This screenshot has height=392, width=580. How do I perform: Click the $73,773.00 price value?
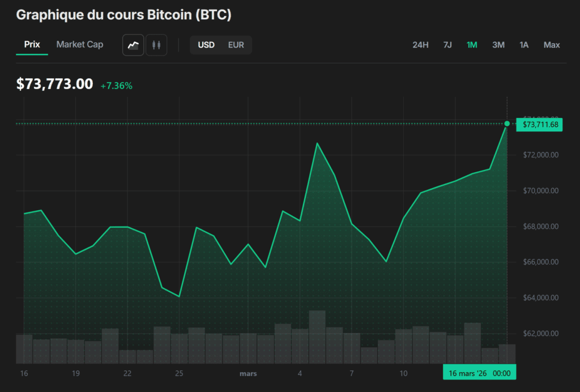[x=55, y=84]
